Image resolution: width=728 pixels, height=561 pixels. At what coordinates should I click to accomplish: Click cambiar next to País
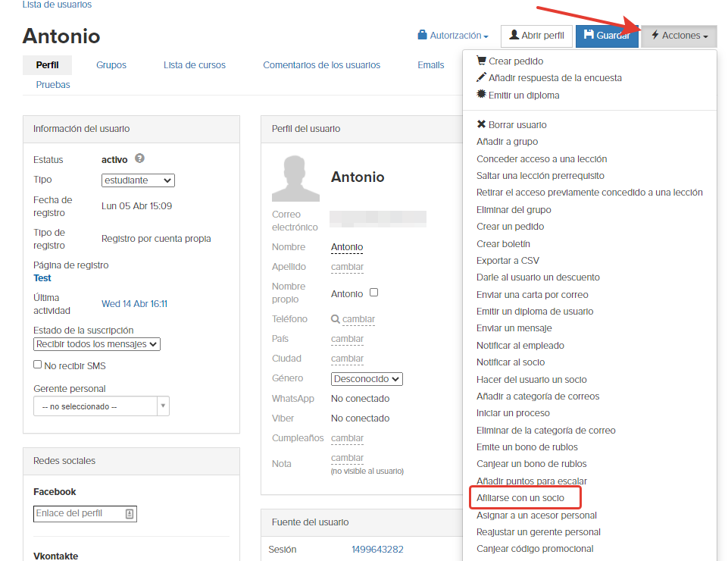pyautogui.click(x=347, y=338)
